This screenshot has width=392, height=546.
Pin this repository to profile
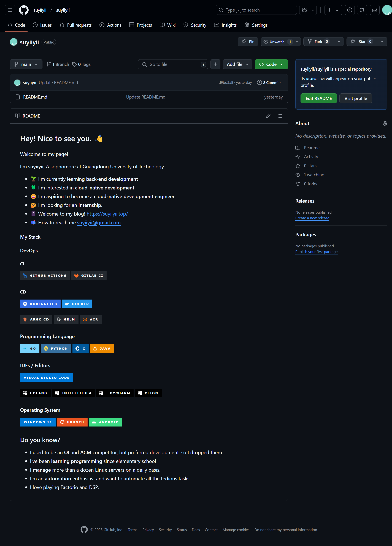[248, 42]
